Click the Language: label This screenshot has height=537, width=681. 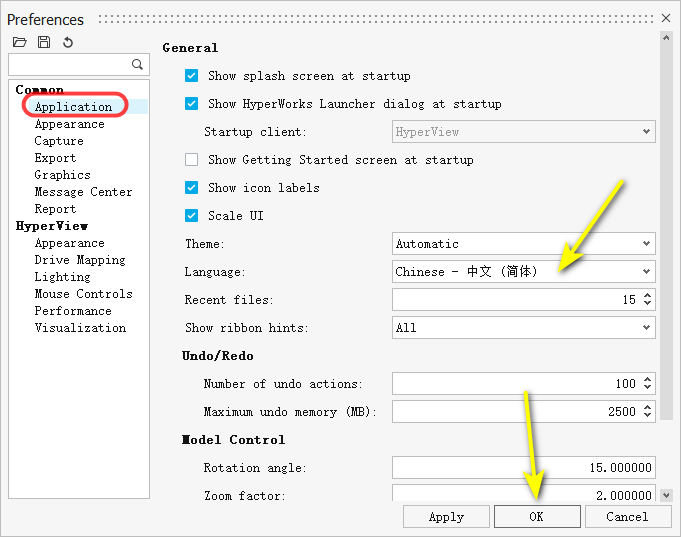[x=215, y=272]
